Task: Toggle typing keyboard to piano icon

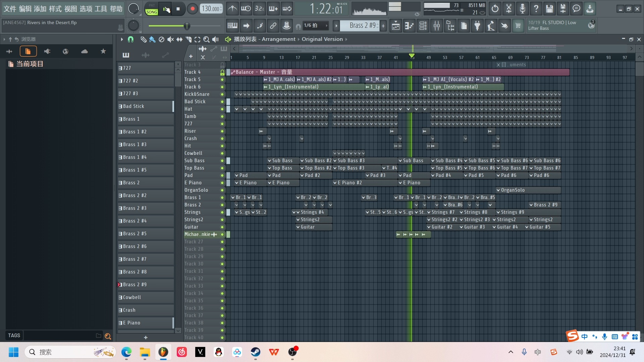Action: coord(232,25)
